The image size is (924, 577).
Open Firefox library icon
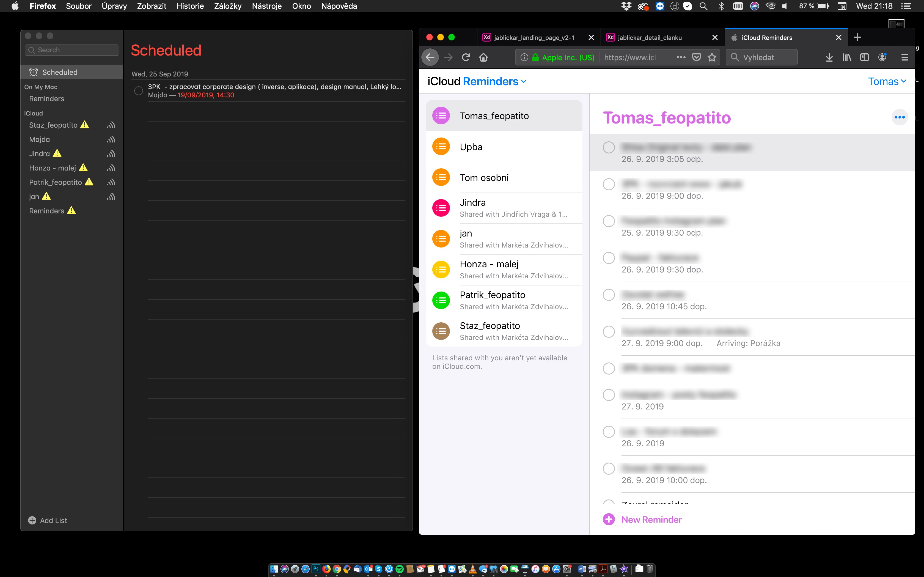[846, 57]
